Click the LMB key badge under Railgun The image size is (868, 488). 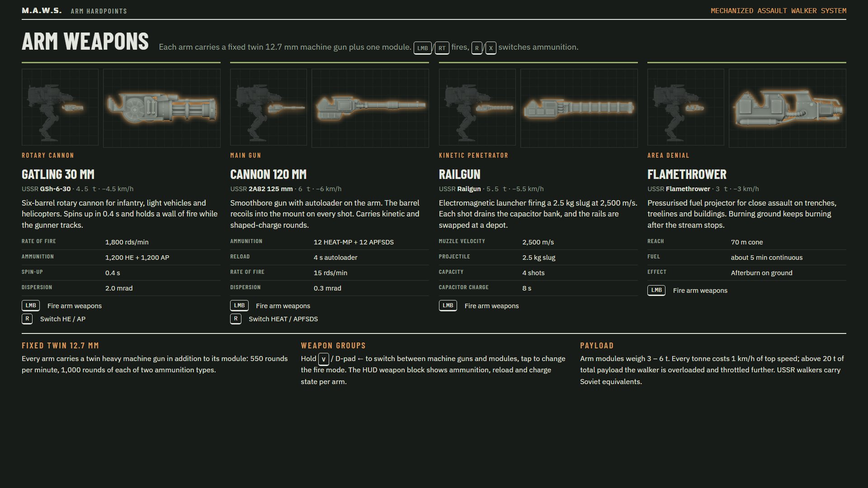point(448,306)
